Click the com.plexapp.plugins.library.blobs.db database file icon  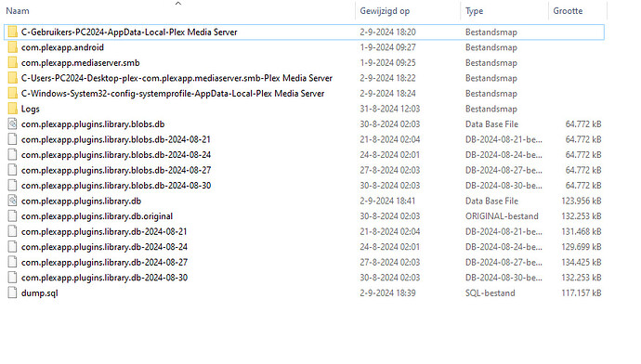13,124
